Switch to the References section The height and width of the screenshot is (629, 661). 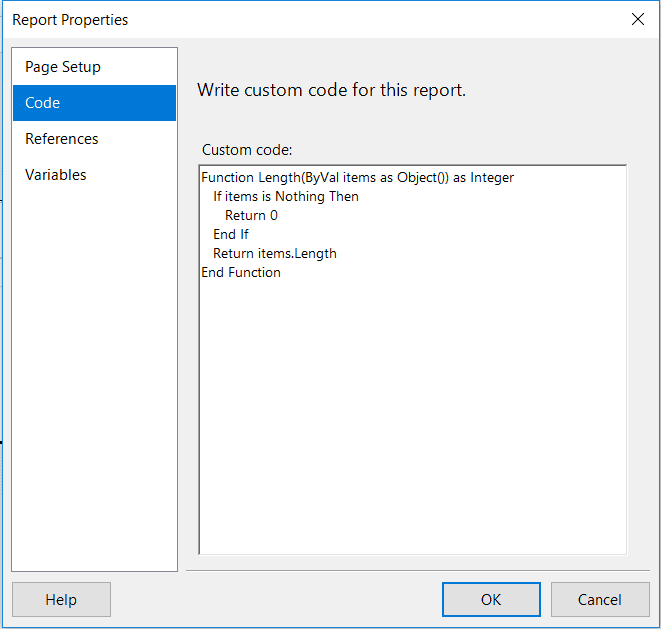[62, 139]
